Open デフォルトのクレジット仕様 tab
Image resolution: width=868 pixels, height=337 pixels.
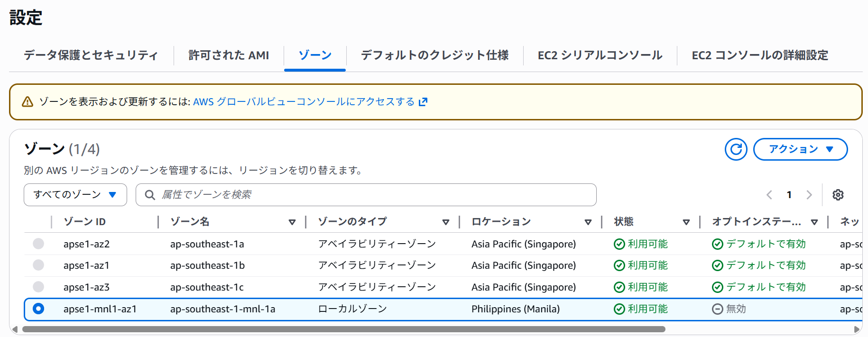(434, 55)
